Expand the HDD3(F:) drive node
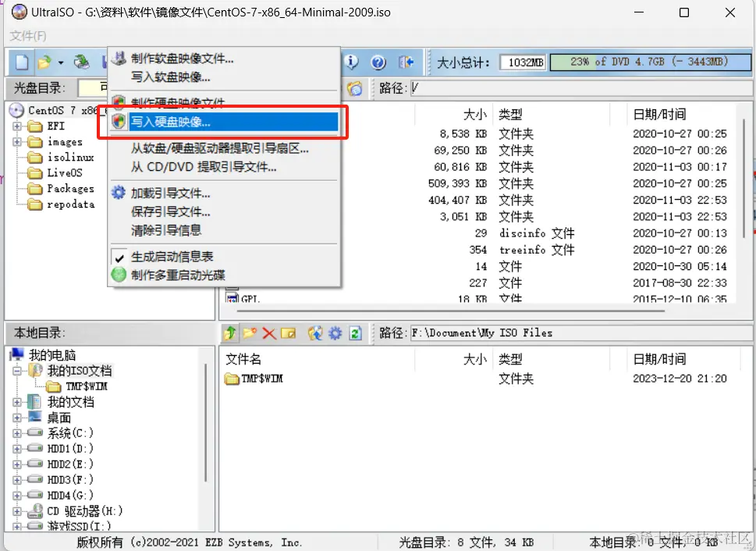The width and height of the screenshot is (756, 551). [x=17, y=480]
